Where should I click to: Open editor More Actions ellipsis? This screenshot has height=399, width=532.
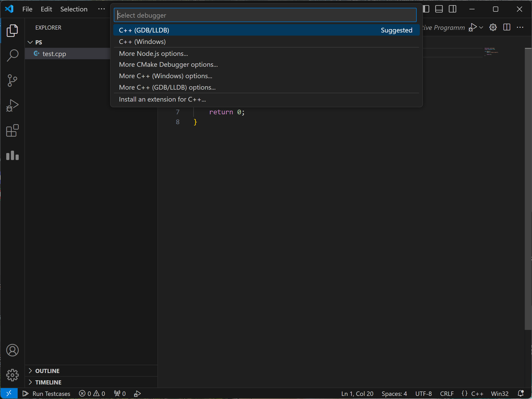(x=520, y=27)
